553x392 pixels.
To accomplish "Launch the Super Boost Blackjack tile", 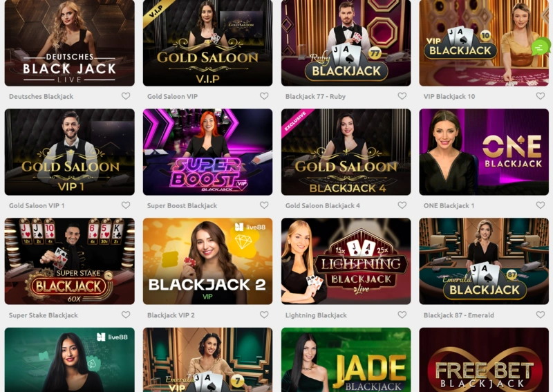I will (208, 151).
